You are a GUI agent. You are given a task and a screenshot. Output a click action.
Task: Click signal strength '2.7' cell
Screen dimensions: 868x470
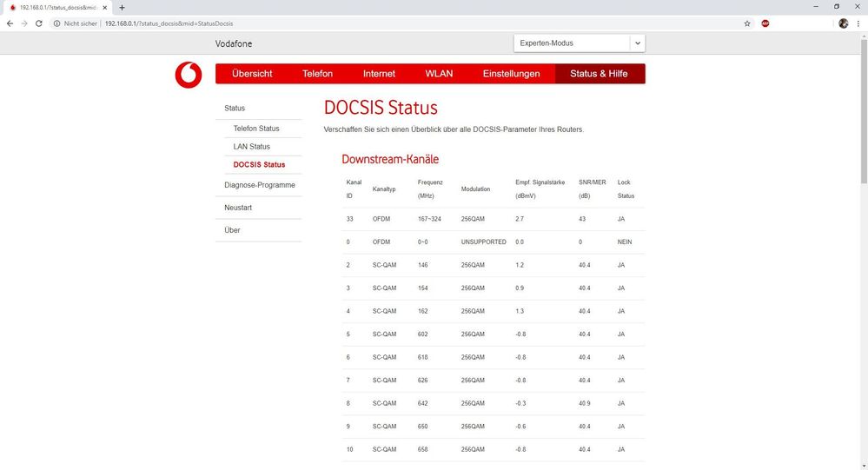tap(520, 219)
